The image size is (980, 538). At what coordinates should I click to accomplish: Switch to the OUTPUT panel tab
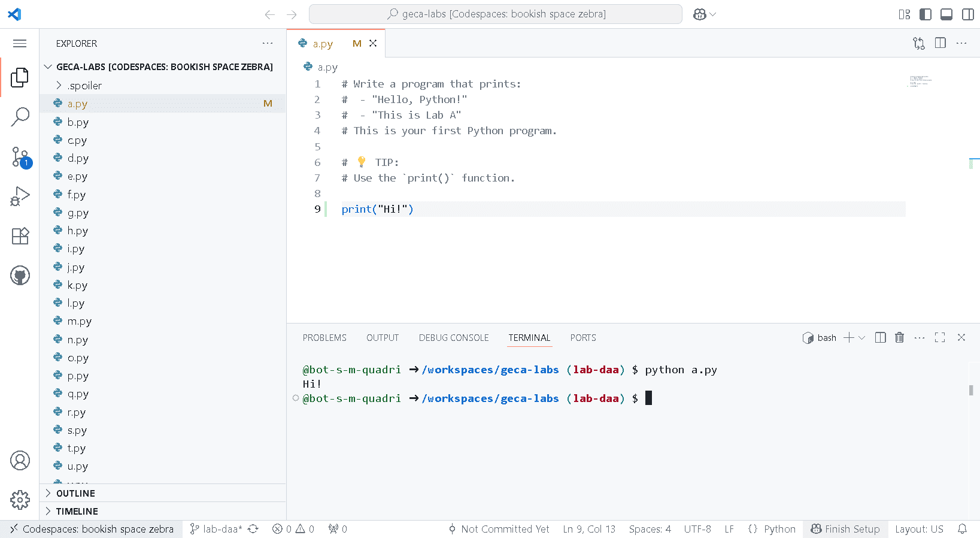[x=383, y=338]
